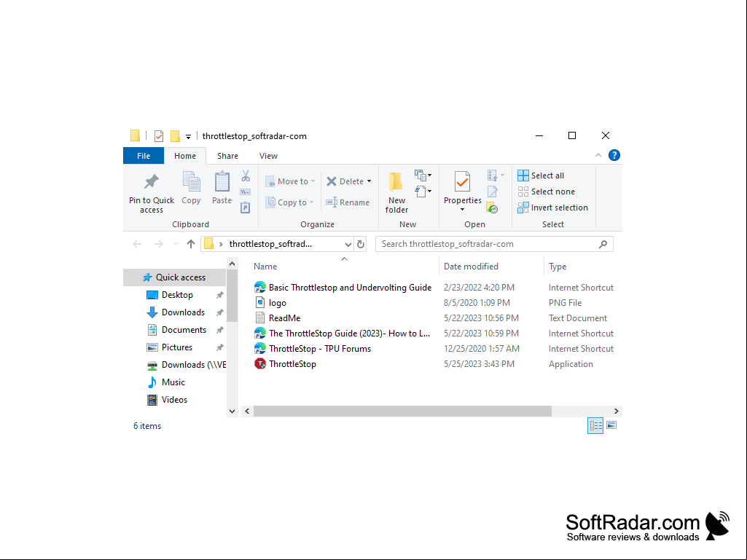Select the logo PNG file

[x=277, y=303]
